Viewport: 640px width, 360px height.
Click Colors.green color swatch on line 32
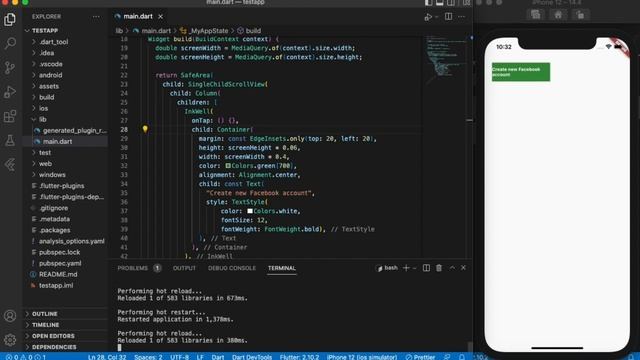(228, 166)
